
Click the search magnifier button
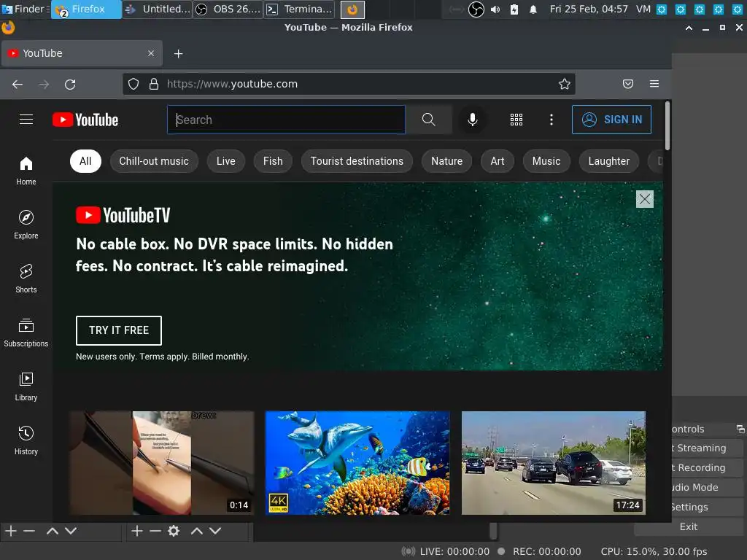click(x=429, y=120)
